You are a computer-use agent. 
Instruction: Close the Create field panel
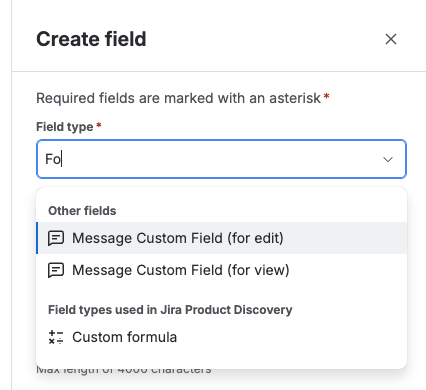coord(391,39)
